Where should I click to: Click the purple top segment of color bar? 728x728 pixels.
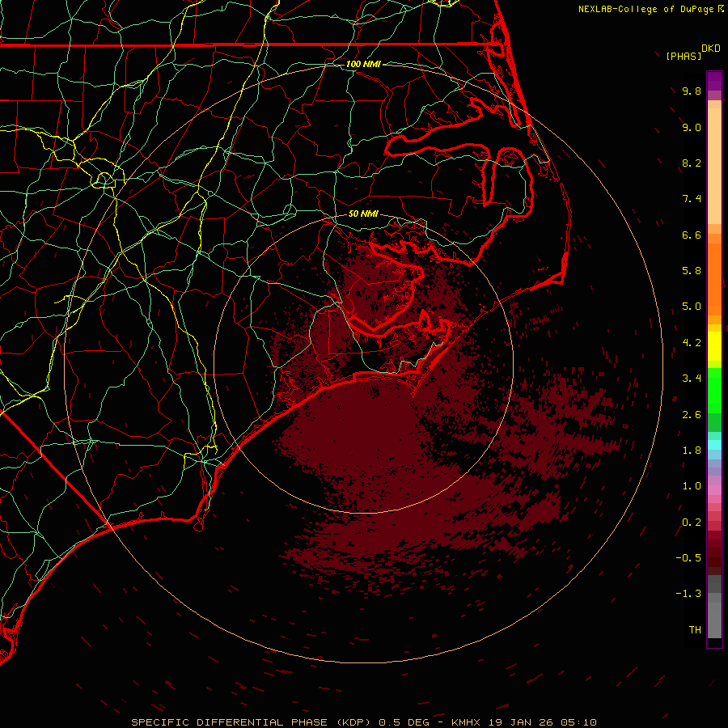point(714,81)
